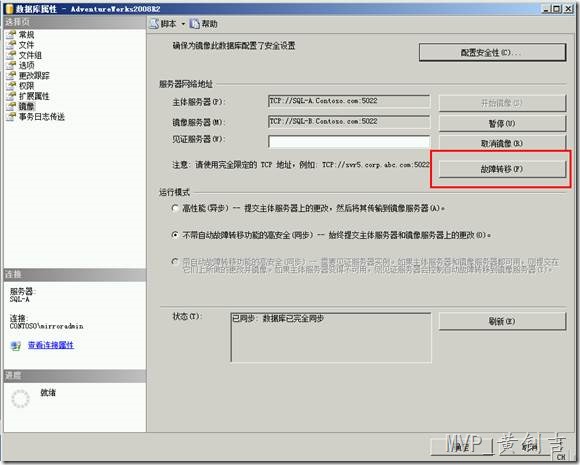580x465 pixels.
Task: Click the 状态 text box
Action: pos(331,337)
